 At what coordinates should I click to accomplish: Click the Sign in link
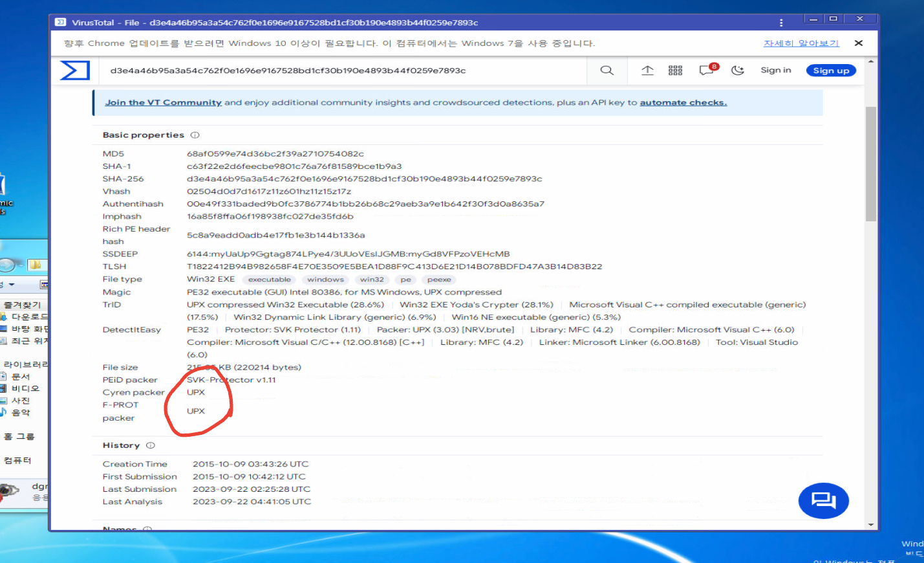tap(775, 71)
